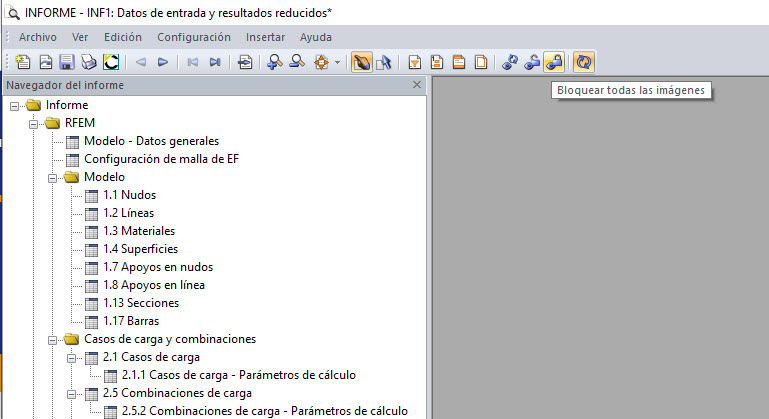The height and width of the screenshot is (419, 769).
Task: Click the blue chain link icon in toolbar
Action: click(x=510, y=62)
